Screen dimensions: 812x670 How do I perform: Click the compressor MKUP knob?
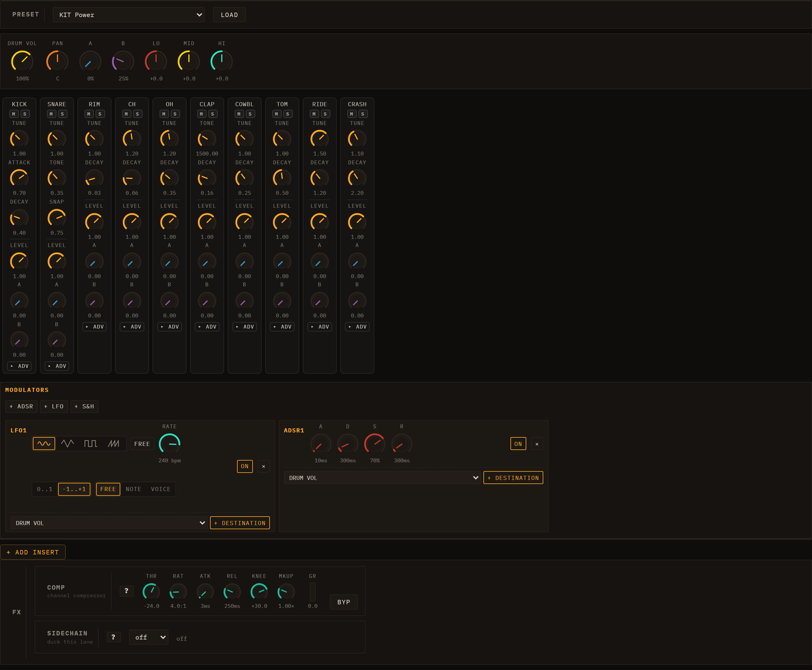(286, 592)
